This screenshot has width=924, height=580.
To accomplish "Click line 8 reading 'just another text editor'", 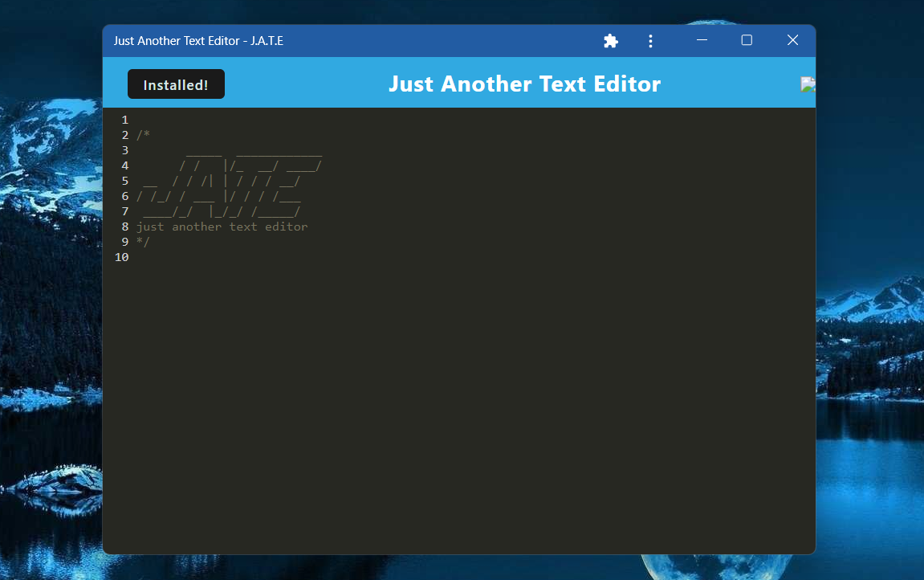I will 222,227.
